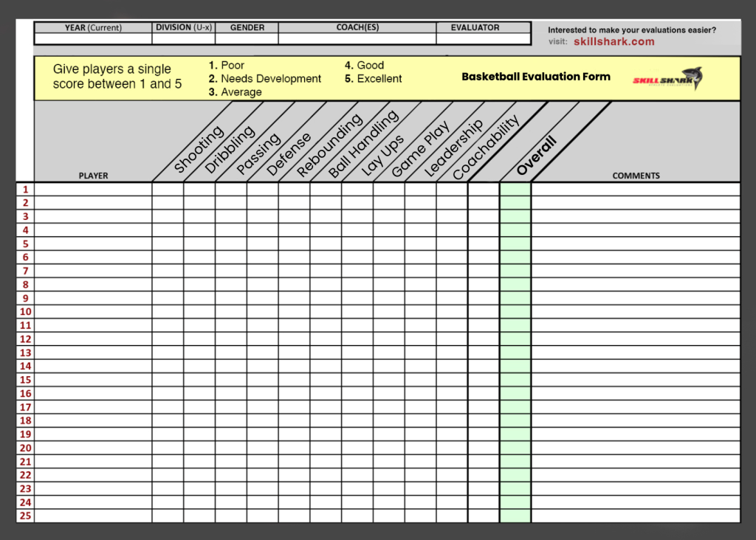Image resolution: width=756 pixels, height=540 pixels.
Task: Click the 'Interested to make your evaluations easier?' text
Action: point(632,30)
